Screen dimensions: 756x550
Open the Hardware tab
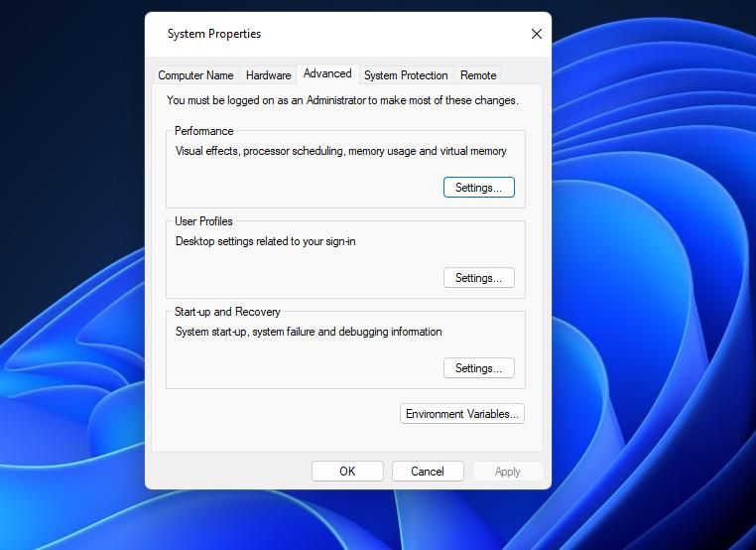coord(268,75)
